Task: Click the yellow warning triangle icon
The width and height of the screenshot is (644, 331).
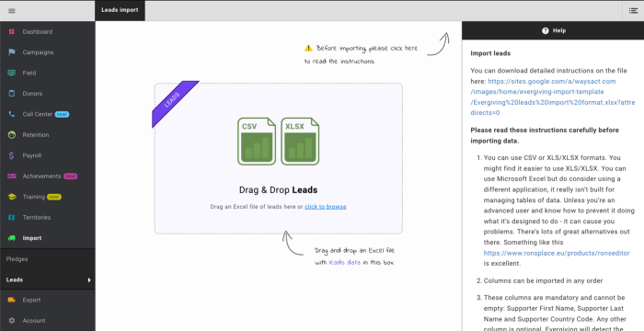Action: 308,48
